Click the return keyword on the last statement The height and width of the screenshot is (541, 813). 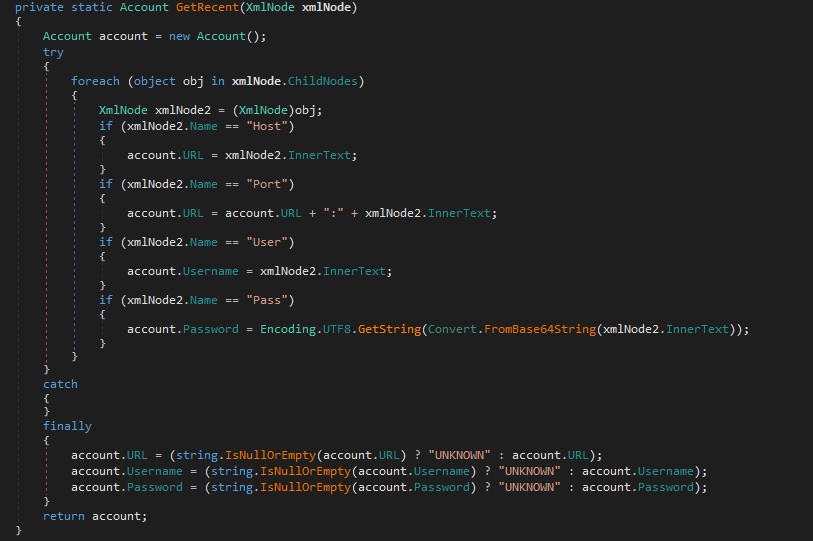pos(64,515)
